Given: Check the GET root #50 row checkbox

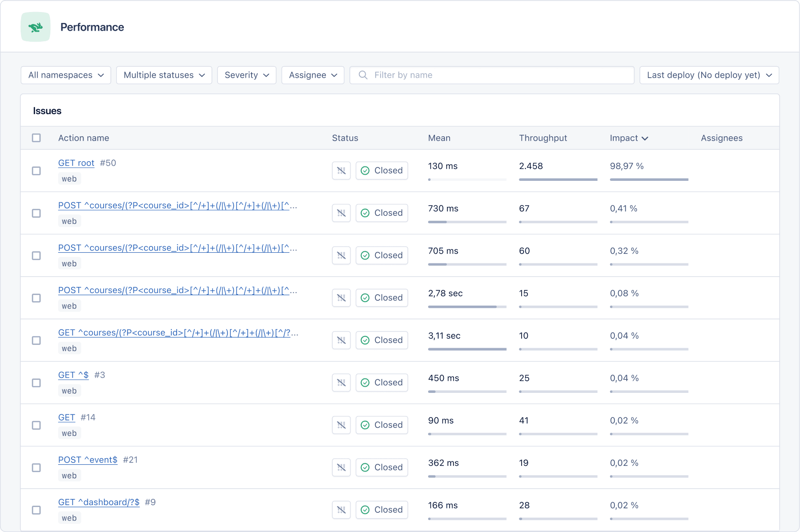Looking at the screenshot, I should [36, 171].
